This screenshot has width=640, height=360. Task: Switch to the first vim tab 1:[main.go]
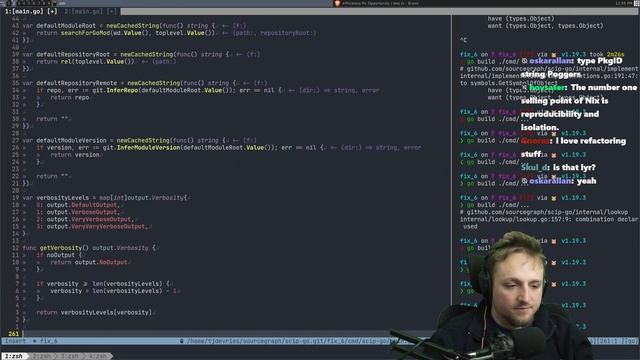31,11
